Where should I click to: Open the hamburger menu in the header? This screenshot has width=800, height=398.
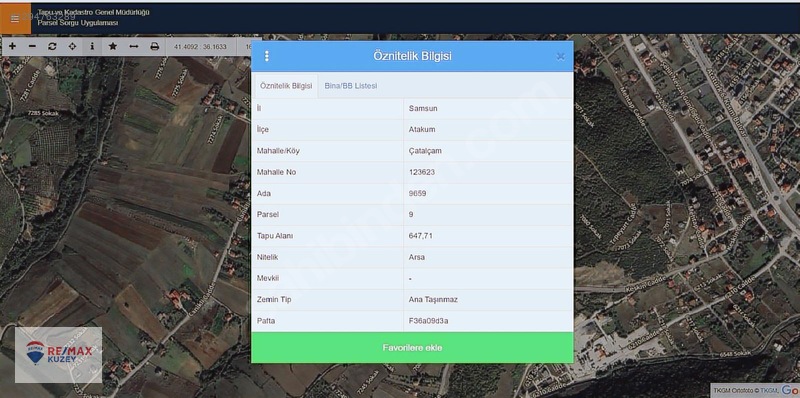15,19
